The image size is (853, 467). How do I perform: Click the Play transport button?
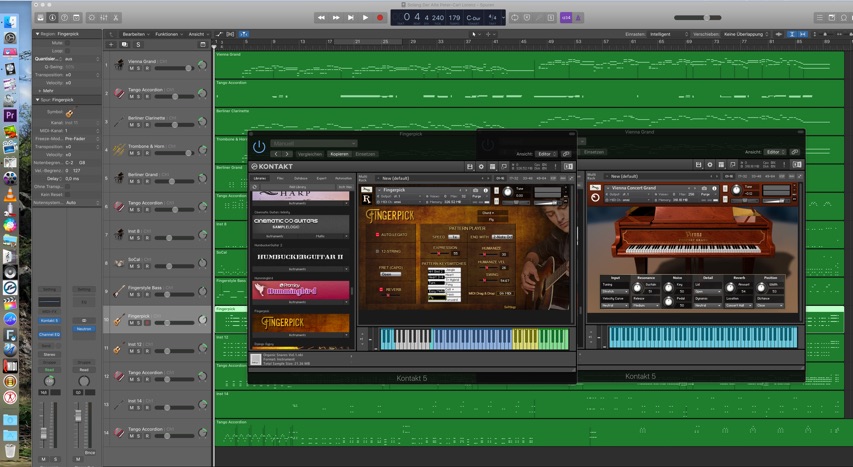pos(366,17)
